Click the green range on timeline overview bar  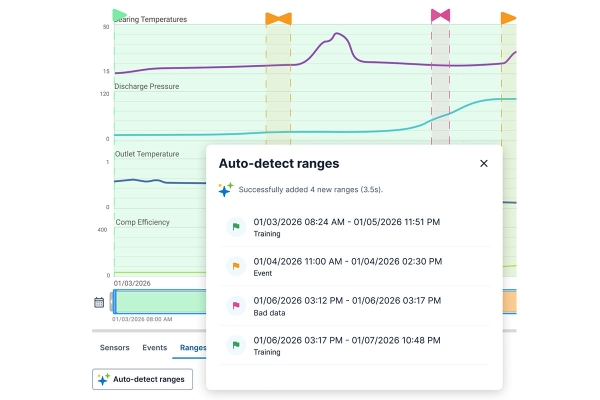tap(160, 302)
